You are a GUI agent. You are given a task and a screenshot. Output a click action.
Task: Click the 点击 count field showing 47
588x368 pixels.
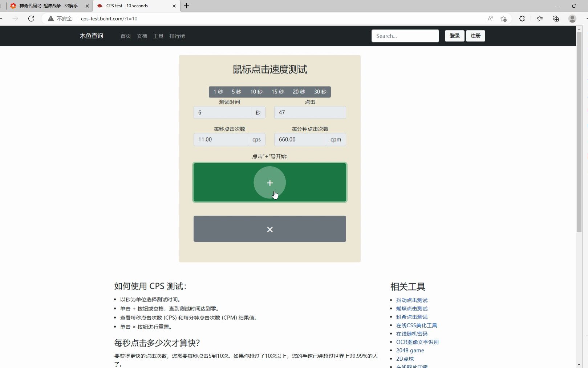(x=310, y=112)
